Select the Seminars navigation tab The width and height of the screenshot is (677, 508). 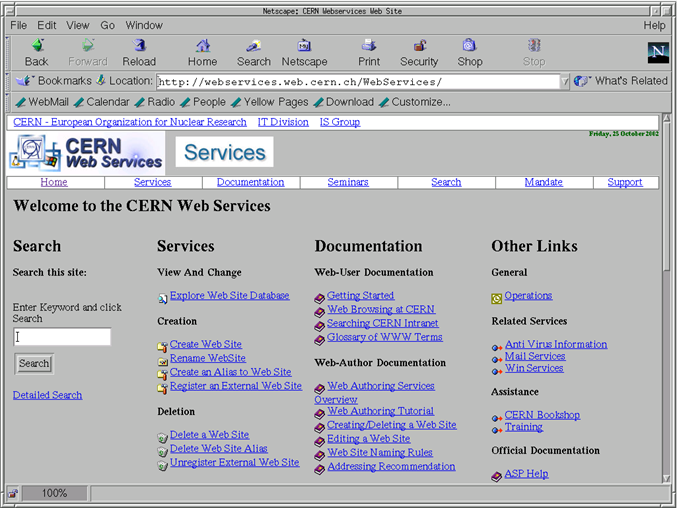(x=348, y=182)
